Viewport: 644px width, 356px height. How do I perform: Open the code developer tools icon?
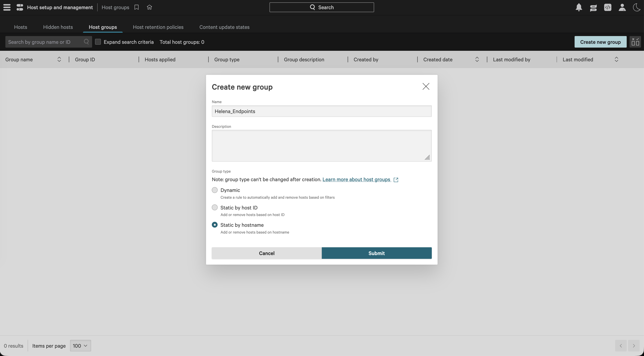[x=607, y=7]
